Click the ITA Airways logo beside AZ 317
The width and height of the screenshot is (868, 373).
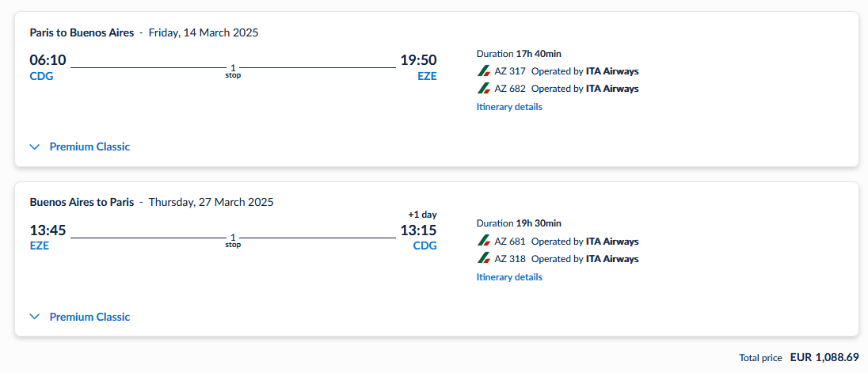(484, 71)
